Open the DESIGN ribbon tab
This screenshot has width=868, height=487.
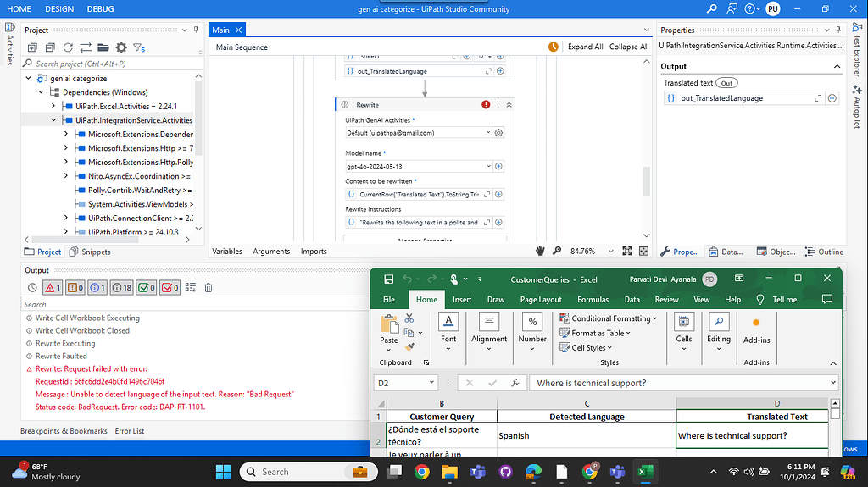coord(59,8)
